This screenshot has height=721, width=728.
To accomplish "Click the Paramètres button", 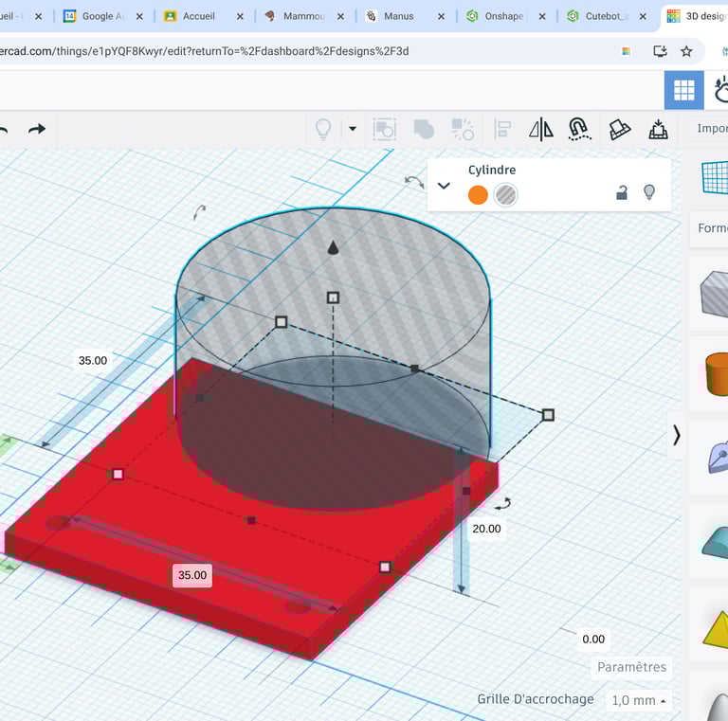I will [x=631, y=667].
